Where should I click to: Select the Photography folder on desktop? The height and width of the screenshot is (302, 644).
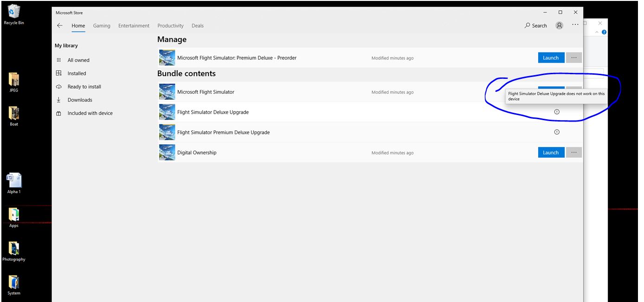coord(14,251)
